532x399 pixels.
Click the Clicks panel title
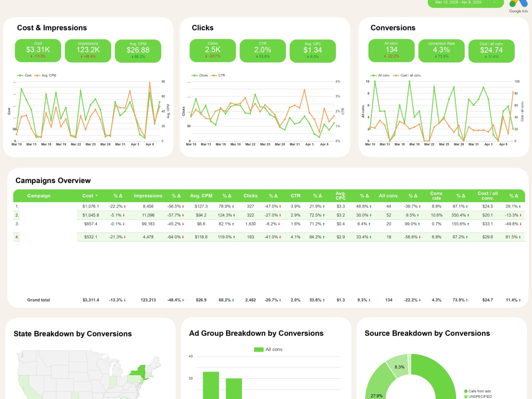203,28
